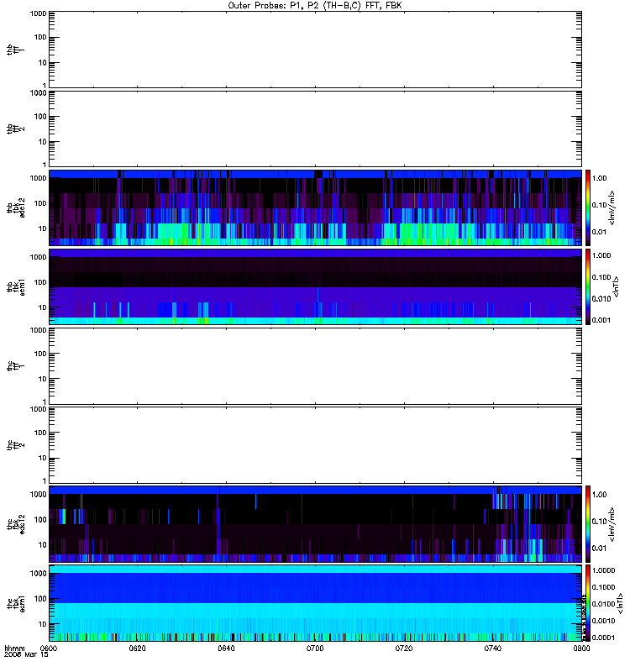Viewport: 630px width, 672px height.
Task: Click the empty thb fff 2 panel
Action: tap(315, 129)
